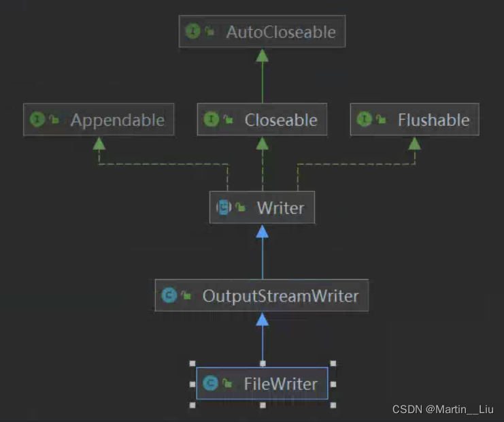504x422 pixels.
Task: Click the class icon on OutputStreamWriter node
Action: 169,295
